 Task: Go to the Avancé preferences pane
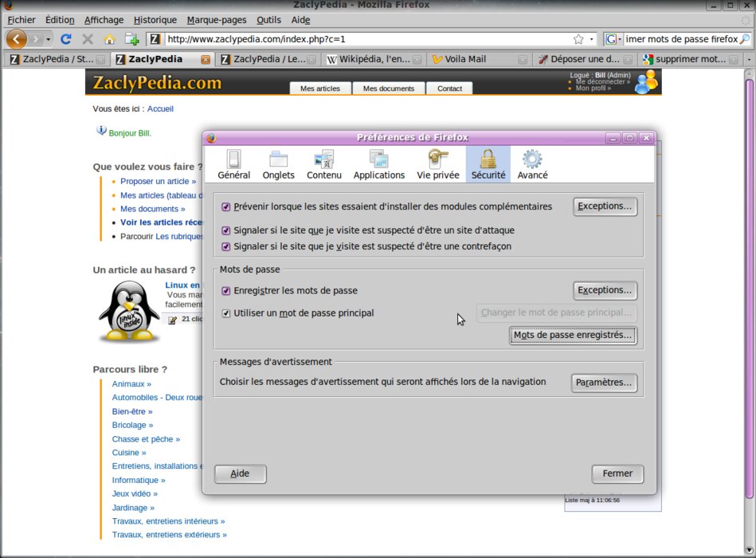pos(532,164)
